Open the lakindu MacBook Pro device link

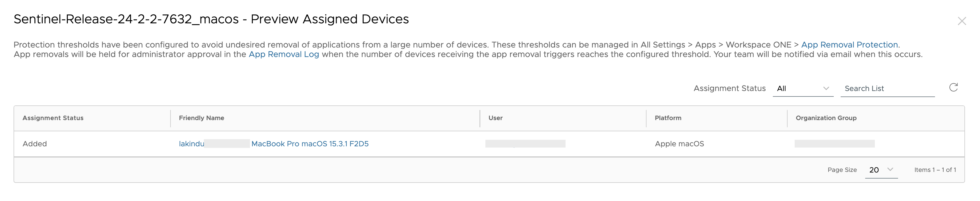[273, 144]
